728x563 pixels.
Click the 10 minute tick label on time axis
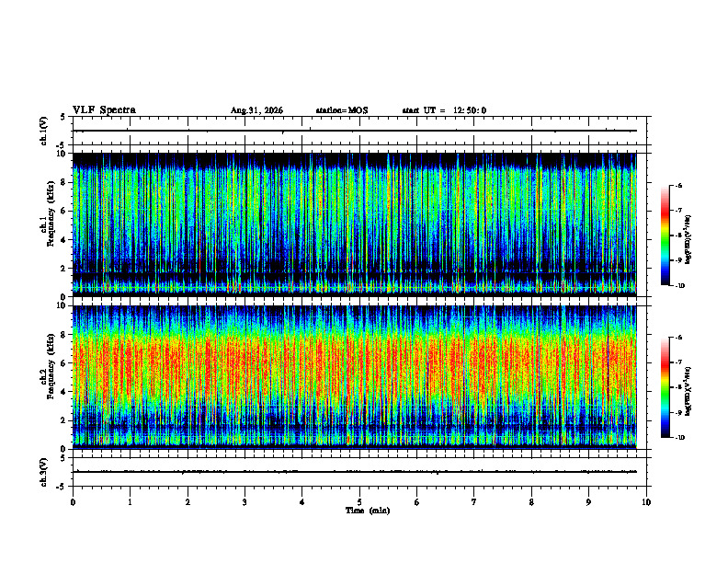click(x=646, y=502)
